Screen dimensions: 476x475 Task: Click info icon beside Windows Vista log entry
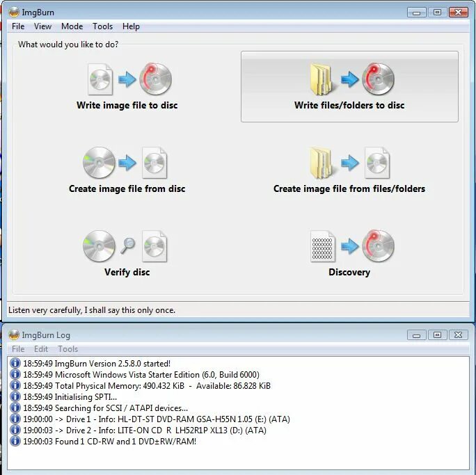pyautogui.click(x=15, y=374)
